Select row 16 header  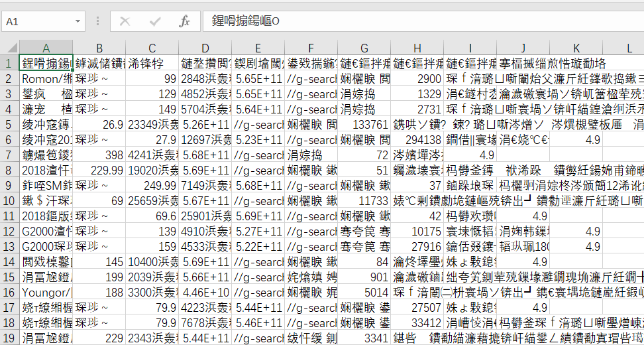pyautogui.click(x=9, y=293)
